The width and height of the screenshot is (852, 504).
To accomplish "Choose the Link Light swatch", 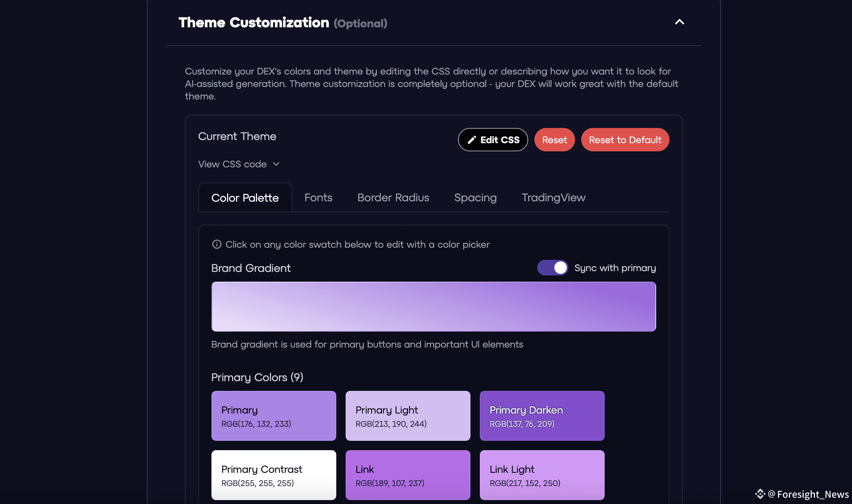I will (542, 475).
